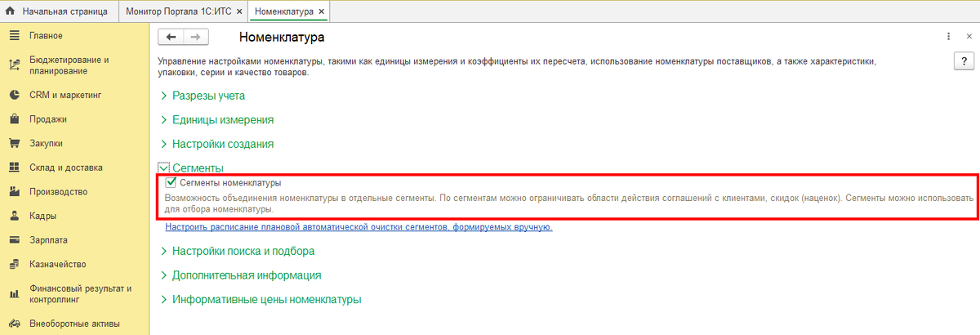Click the Казначейство coins icon

click(x=14, y=265)
